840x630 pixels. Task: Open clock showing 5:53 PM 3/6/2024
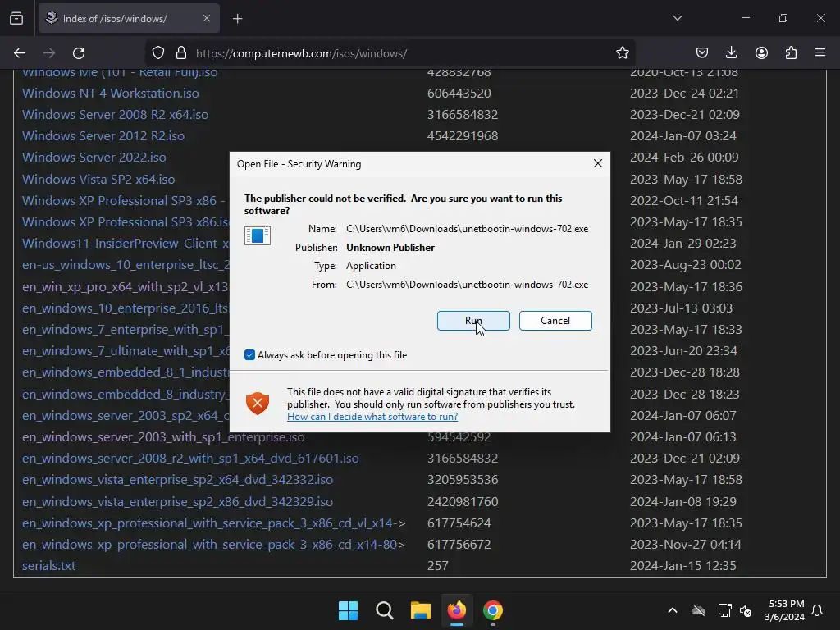784,610
